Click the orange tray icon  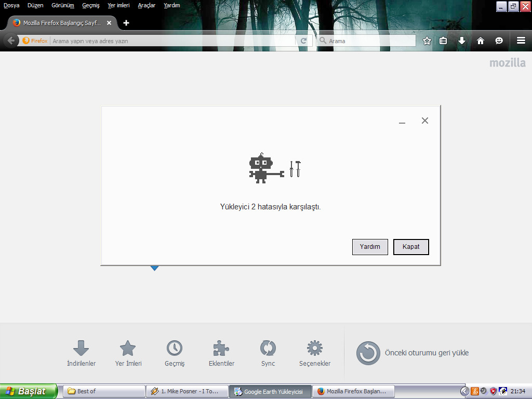coord(475,391)
